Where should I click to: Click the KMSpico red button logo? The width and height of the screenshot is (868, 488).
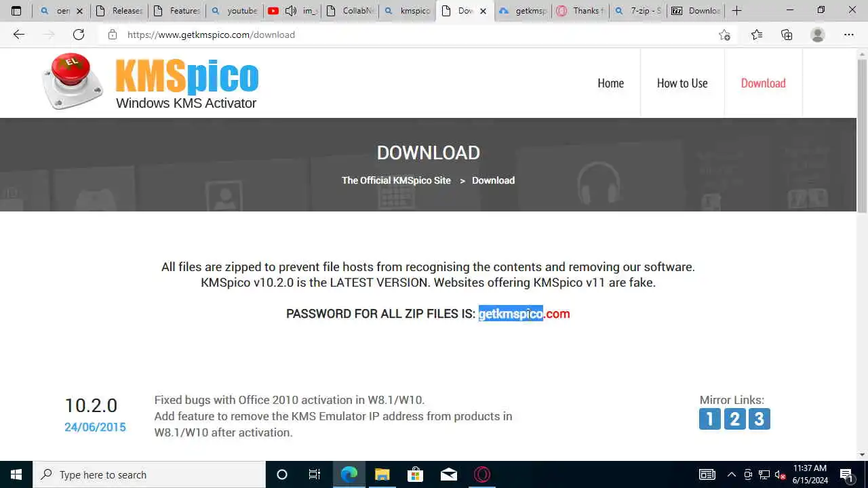click(73, 81)
